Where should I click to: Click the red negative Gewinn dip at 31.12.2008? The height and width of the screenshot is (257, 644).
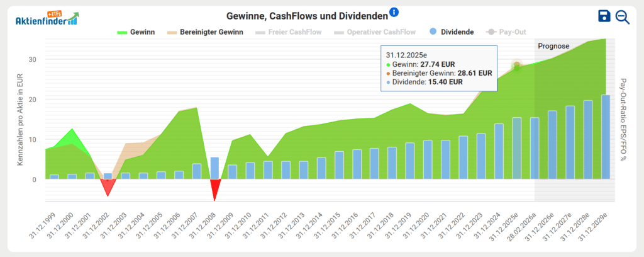pyautogui.click(x=215, y=188)
